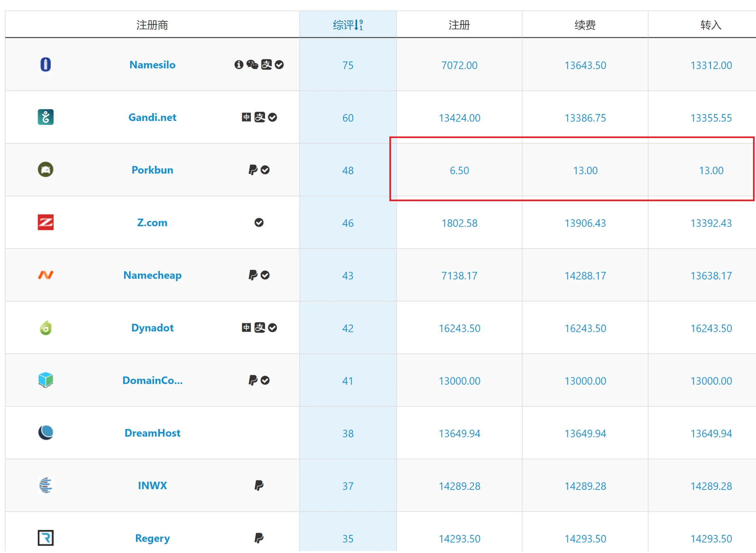Viewport: 756px width, 553px height.
Task: Click the PayPal icon in Porkbun row
Action: click(253, 170)
